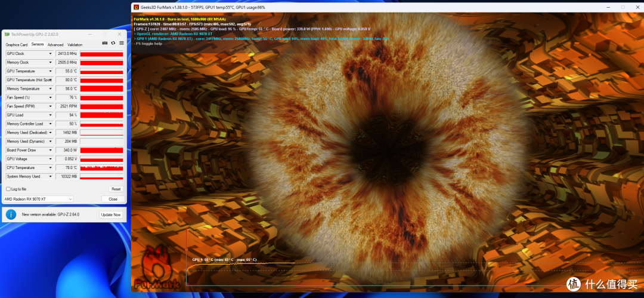Click the FurMark 'Frames' statistics overlay line
This screenshot has height=298, width=644.
[x=193, y=24]
